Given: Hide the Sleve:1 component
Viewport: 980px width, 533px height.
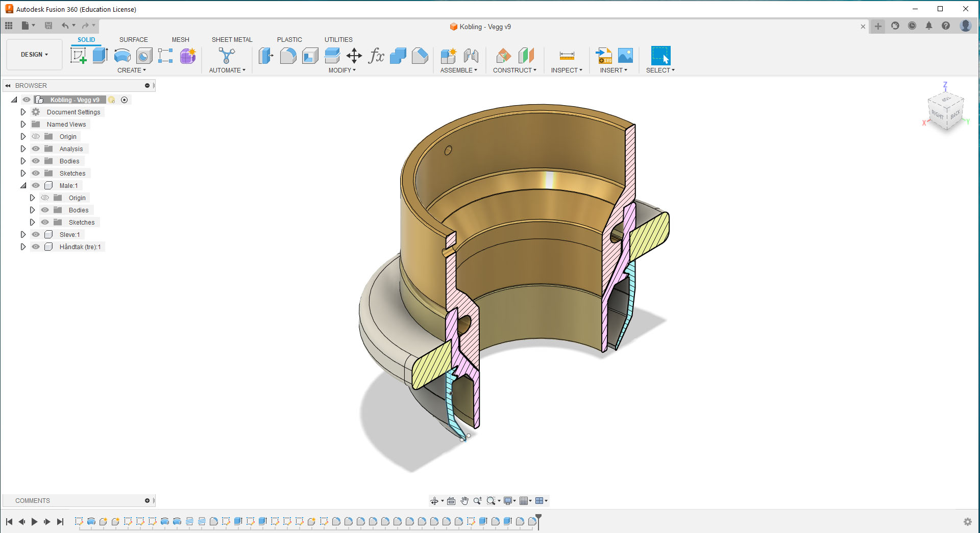Looking at the screenshot, I should [36, 234].
